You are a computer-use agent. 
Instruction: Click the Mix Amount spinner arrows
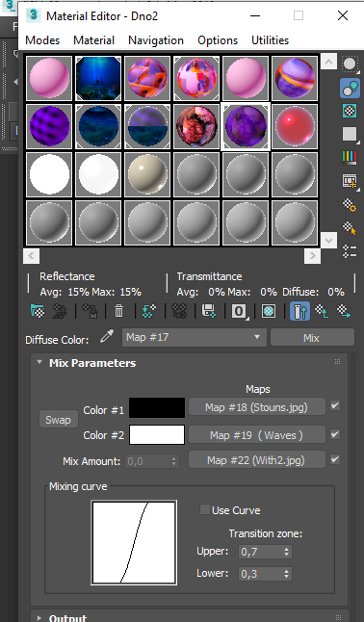[174, 461]
